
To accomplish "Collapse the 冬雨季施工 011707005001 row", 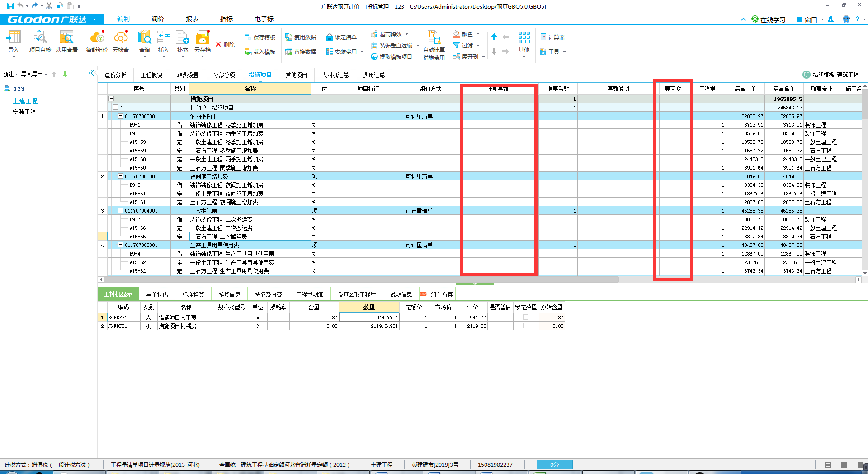I will (x=120, y=116).
